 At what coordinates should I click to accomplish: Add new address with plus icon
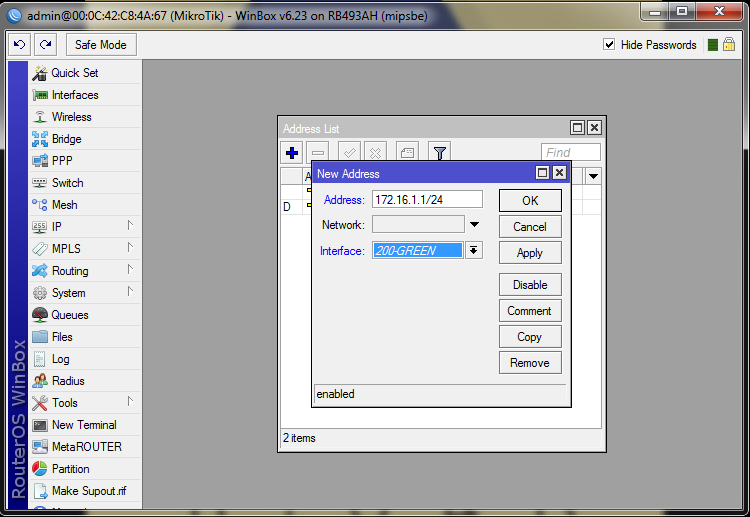292,153
